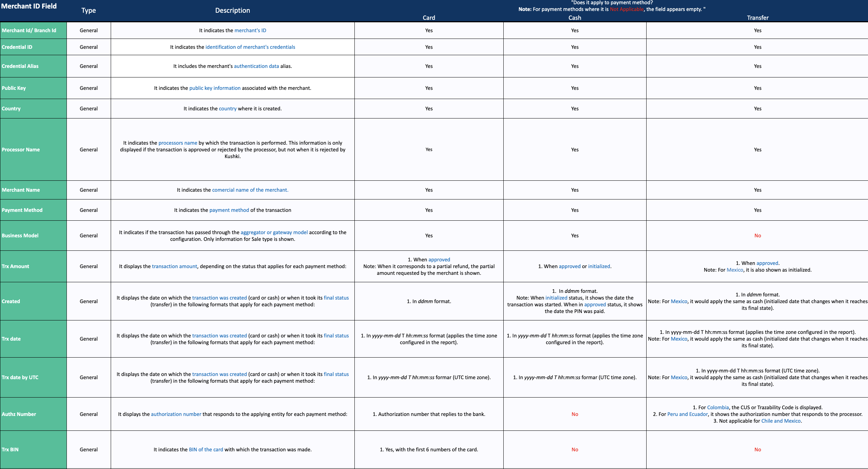This screenshot has width=868, height=469.
Task: Click the "Type" column header
Action: point(88,11)
